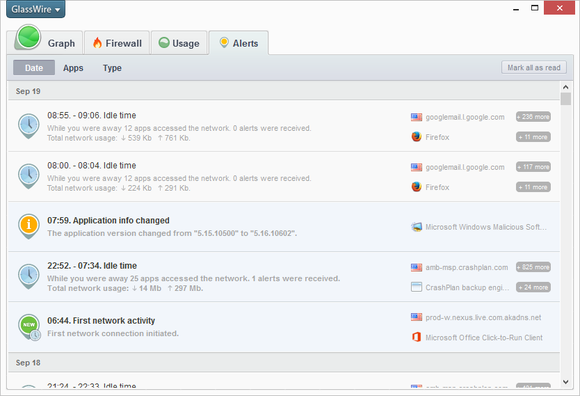Viewport: 580px width, 396px height.
Task: Open amb-msp.crashplan.com host entry
Action: tap(467, 267)
